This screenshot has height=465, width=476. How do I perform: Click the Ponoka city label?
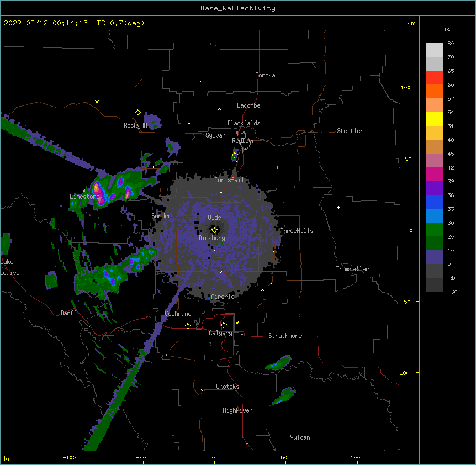point(265,75)
